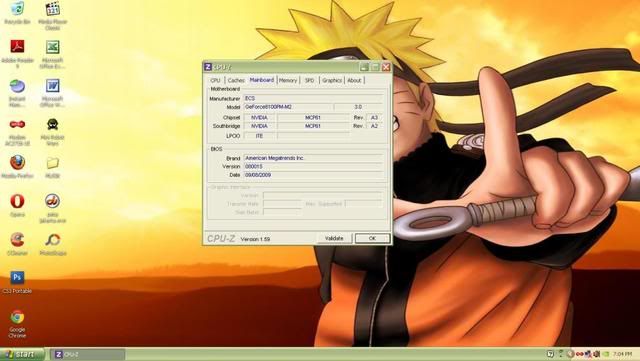The image size is (640, 361).
Task: Click the model revision value 3.0
Action: [358, 107]
